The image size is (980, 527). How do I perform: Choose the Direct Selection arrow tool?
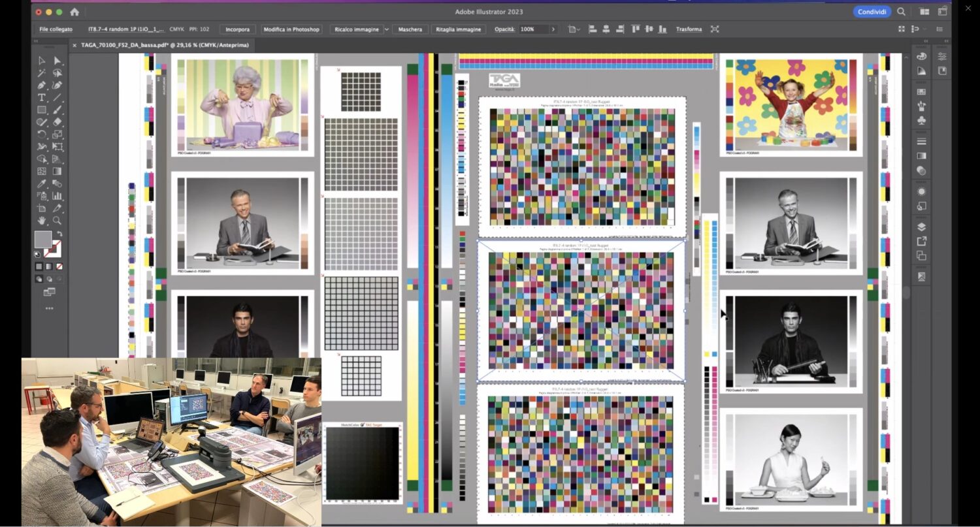point(57,60)
